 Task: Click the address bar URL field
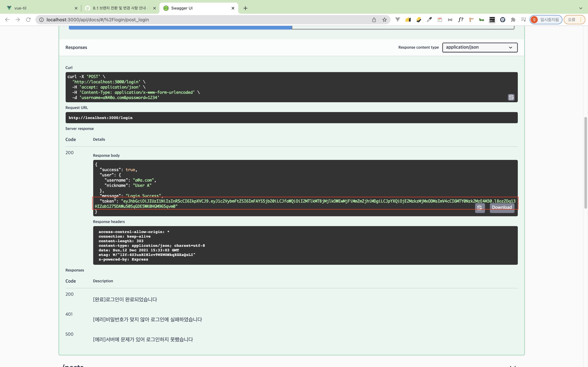click(194, 20)
